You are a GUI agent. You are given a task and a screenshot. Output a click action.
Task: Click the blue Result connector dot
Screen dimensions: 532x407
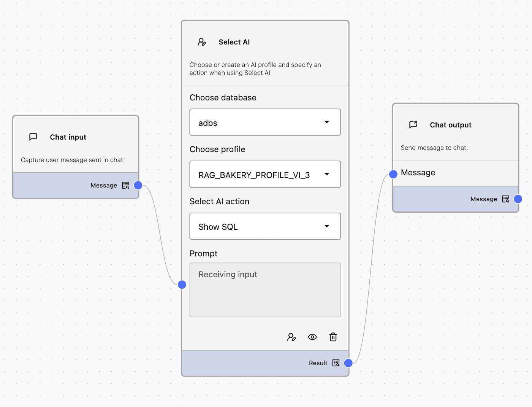pyautogui.click(x=348, y=363)
